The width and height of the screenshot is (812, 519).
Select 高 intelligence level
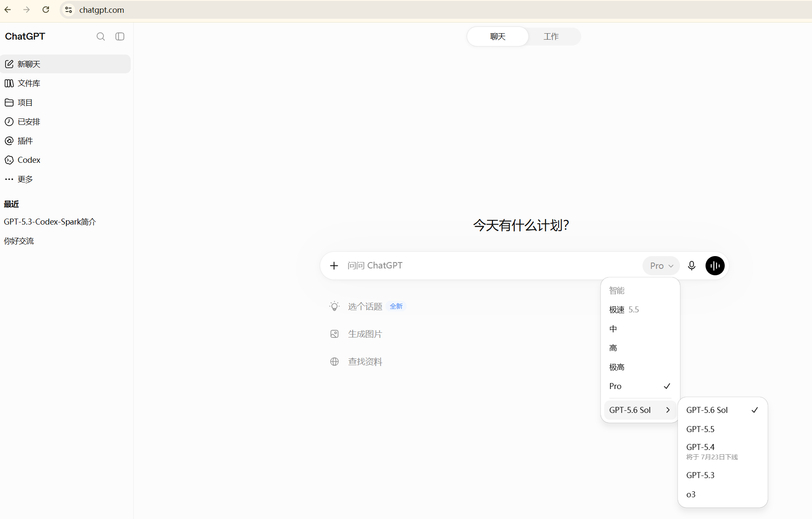click(x=640, y=348)
